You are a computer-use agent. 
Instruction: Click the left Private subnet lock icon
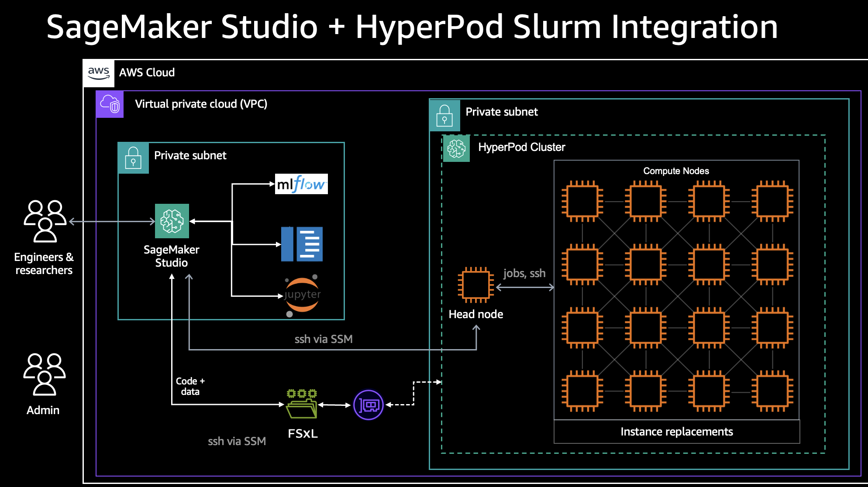(x=133, y=158)
